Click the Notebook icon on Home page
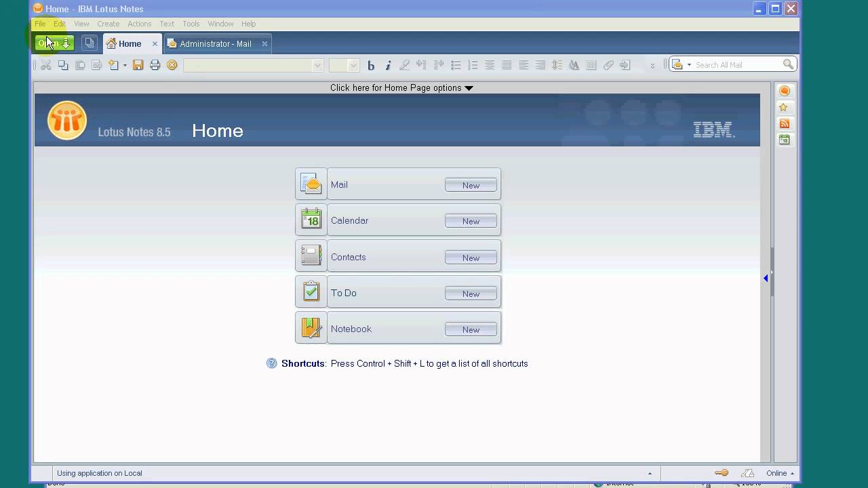The height and width of the screenshot is (488, 868). 311,329
